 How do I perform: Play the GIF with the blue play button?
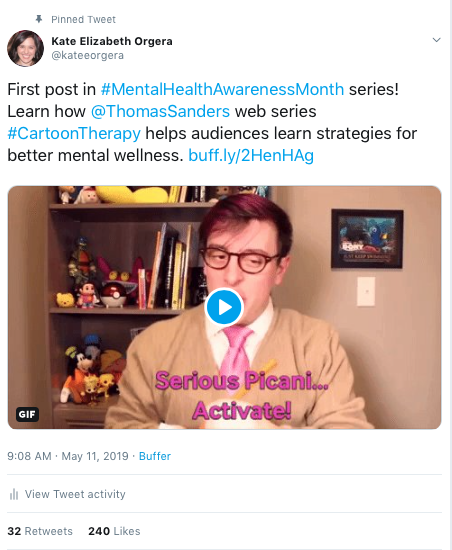pos(224,307)
